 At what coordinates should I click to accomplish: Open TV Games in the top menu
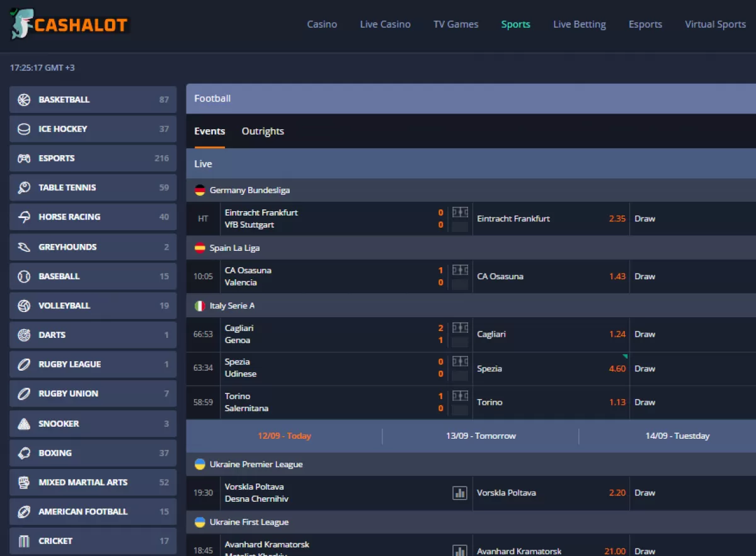tap(456, 25)
